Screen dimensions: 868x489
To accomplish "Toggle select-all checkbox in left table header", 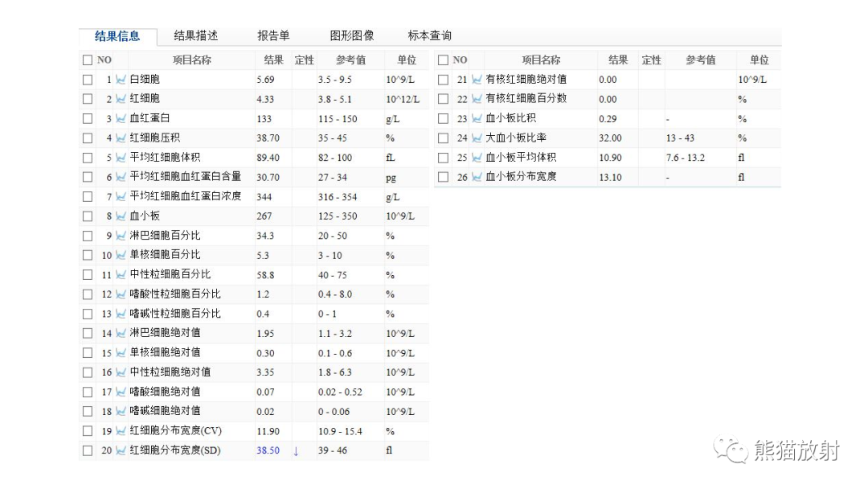I will (x=88, y=60).
